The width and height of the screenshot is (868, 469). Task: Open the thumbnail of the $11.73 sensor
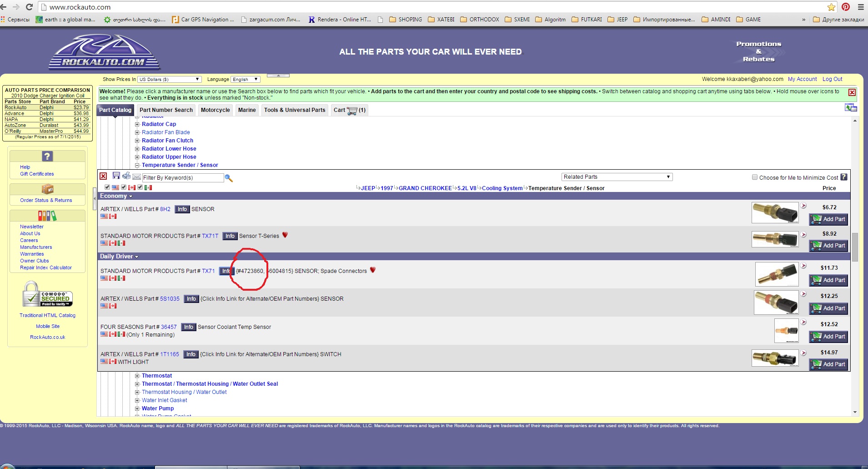777,274
